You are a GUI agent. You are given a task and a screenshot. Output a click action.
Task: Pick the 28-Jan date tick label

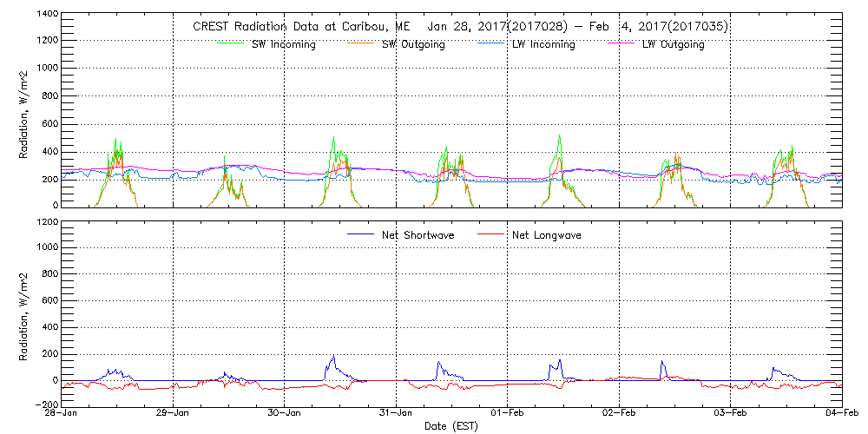point(62,413)
